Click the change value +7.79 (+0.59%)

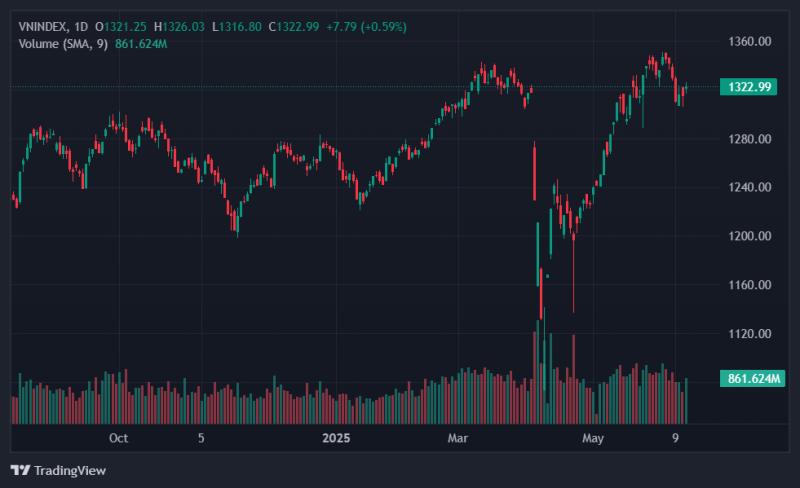pyautogui.click(x=366, y=27)
